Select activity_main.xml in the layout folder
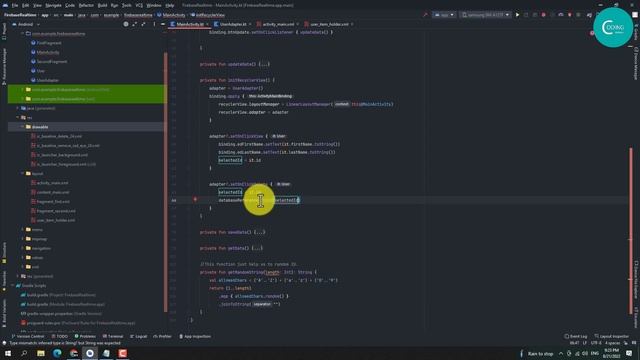 (52, 183)
